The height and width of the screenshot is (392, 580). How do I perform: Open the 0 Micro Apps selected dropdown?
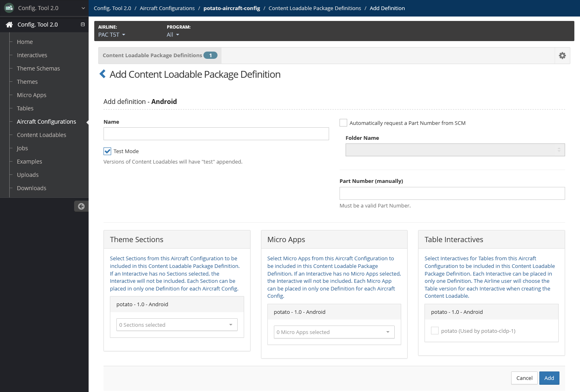coord(334,332)
